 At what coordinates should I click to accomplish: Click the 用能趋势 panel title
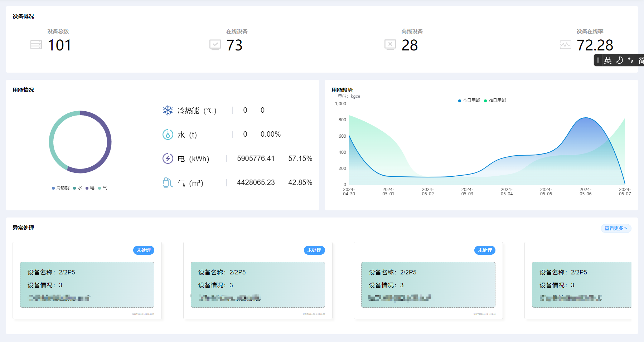coord(342,90)
